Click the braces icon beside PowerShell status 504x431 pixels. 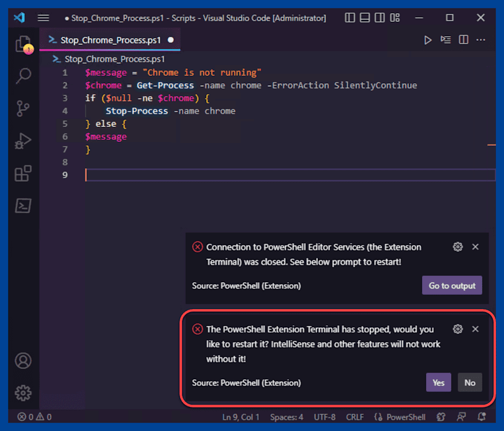[x=378, y=417]
